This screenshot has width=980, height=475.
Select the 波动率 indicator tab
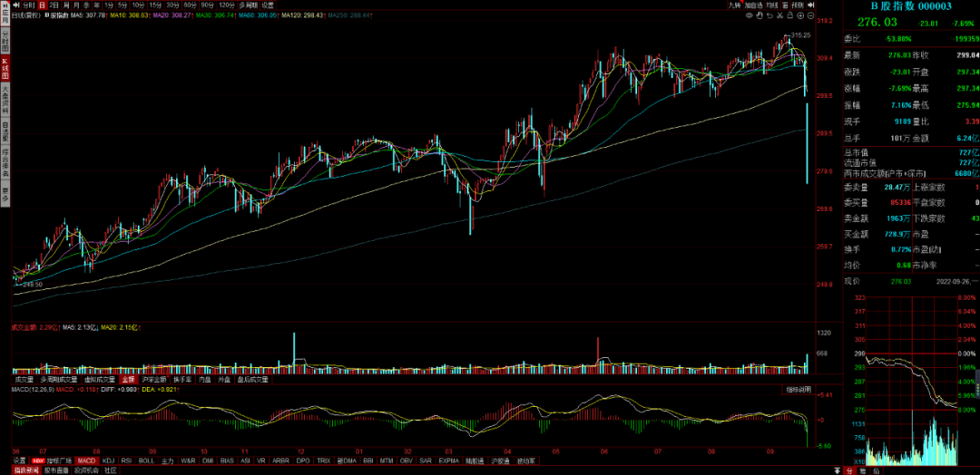click(526, 460)
